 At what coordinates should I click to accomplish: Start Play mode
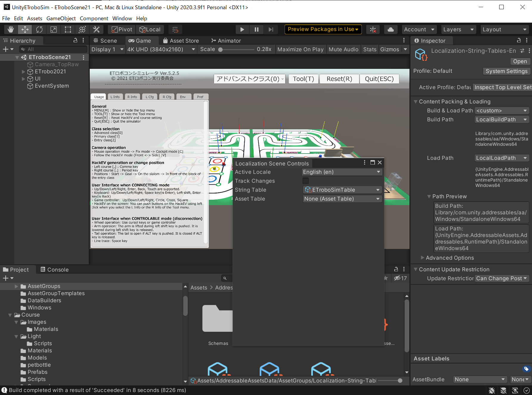tap(242, 30)
